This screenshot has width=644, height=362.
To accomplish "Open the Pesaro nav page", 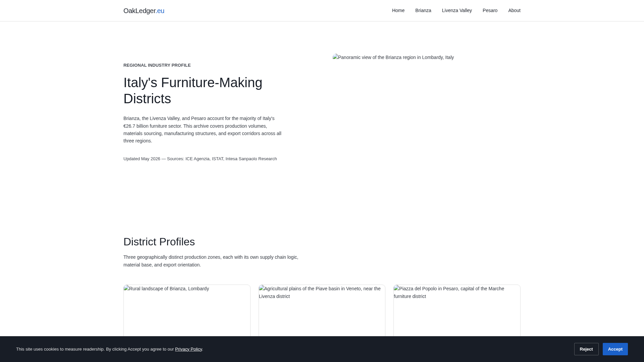I will [490, 10].
